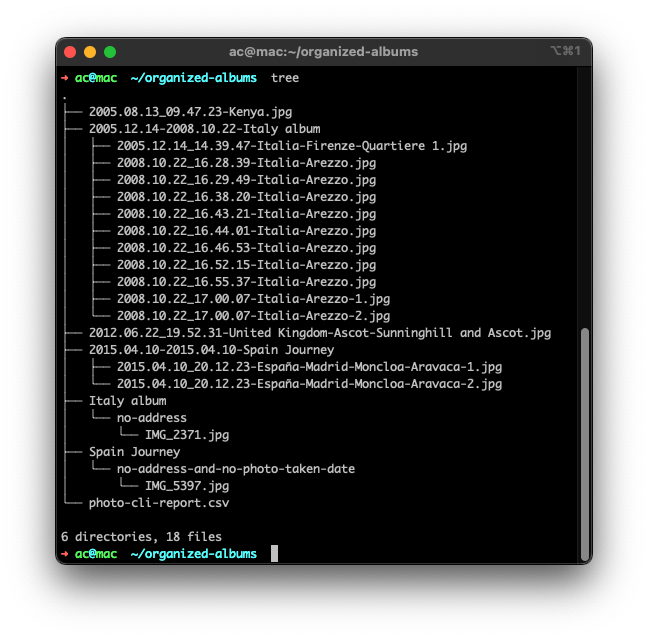
Task: Click 2008.10.22_16.46.53-Italia-Arezzo.jpg line
Action: point(246,248)
